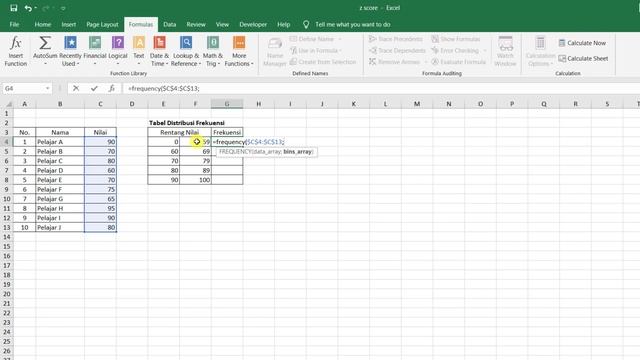Switch to the Home tab

pos(43,24)
